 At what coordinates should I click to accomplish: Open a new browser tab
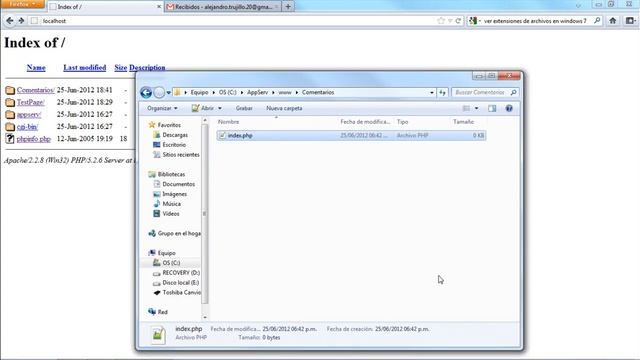pyautogui.click(x=288, y=7)
